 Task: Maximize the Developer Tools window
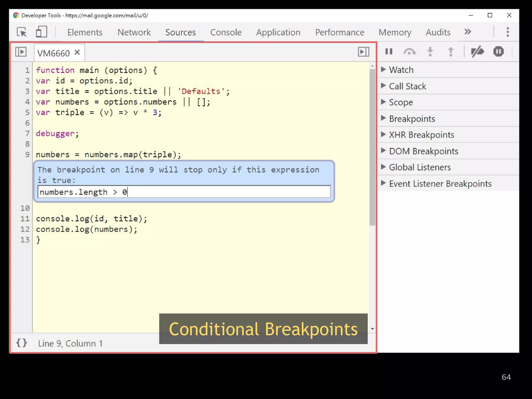click(490, 15)
